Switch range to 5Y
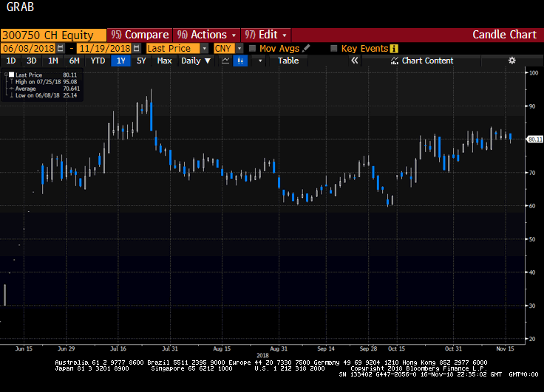544x392 pixels. point(141,61)
